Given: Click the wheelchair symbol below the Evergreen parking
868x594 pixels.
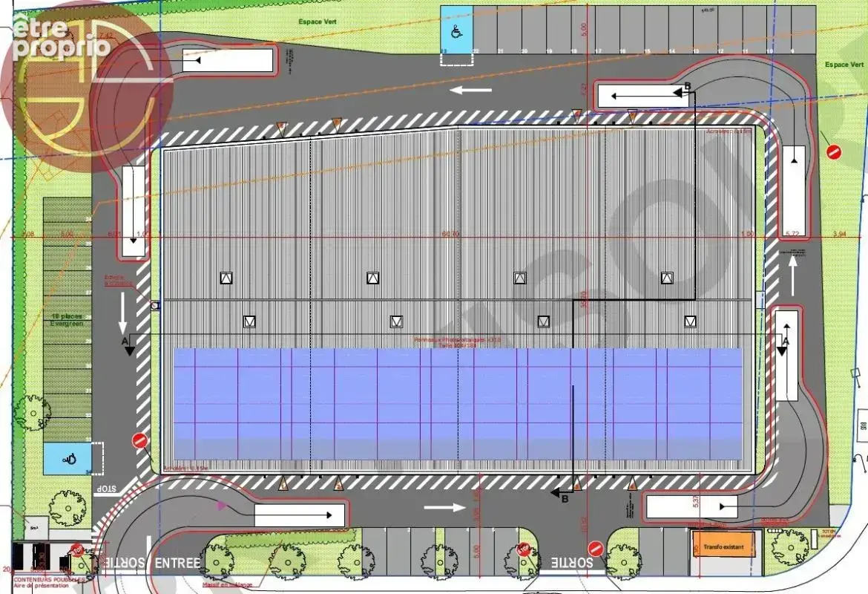Looking at the screenshot, I should click(70, 459).
